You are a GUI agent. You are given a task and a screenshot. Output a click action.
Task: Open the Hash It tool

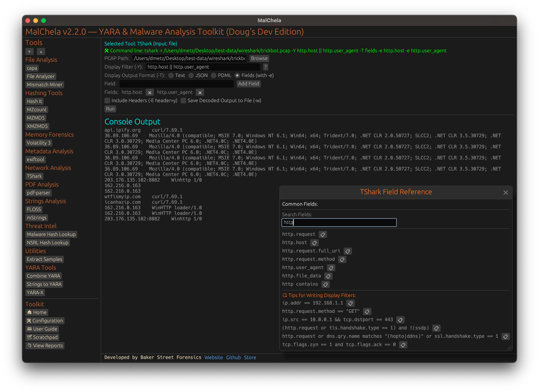pos(34,102)
